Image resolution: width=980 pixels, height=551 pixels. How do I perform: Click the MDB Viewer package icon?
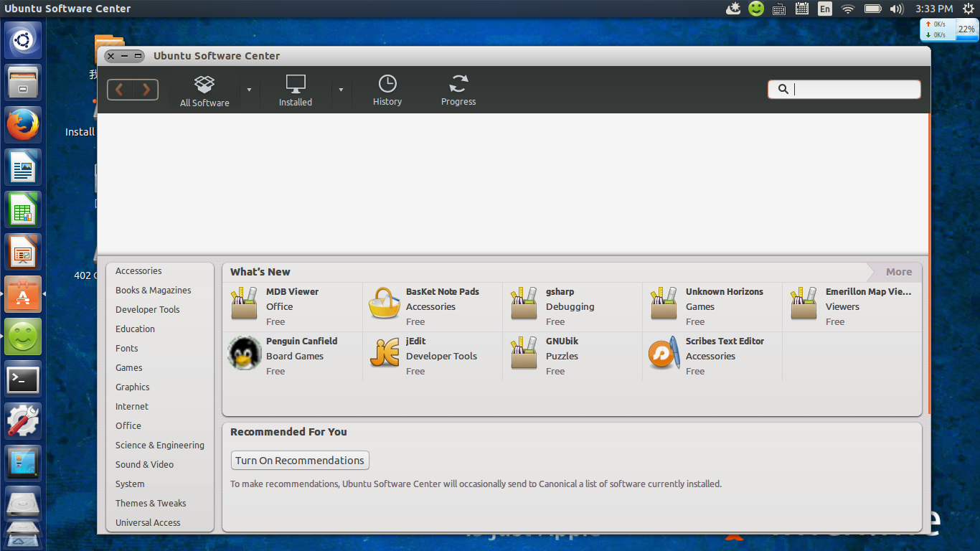(244, 303)
